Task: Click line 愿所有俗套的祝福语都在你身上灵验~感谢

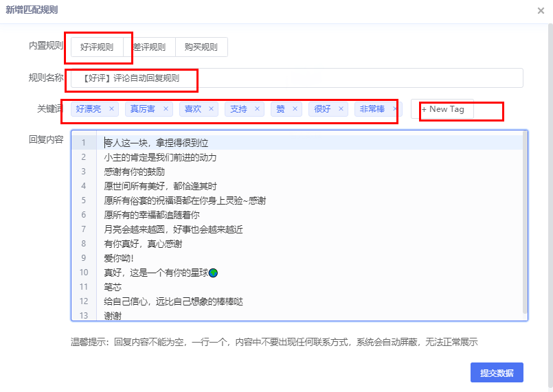Action: click(185, 200)
